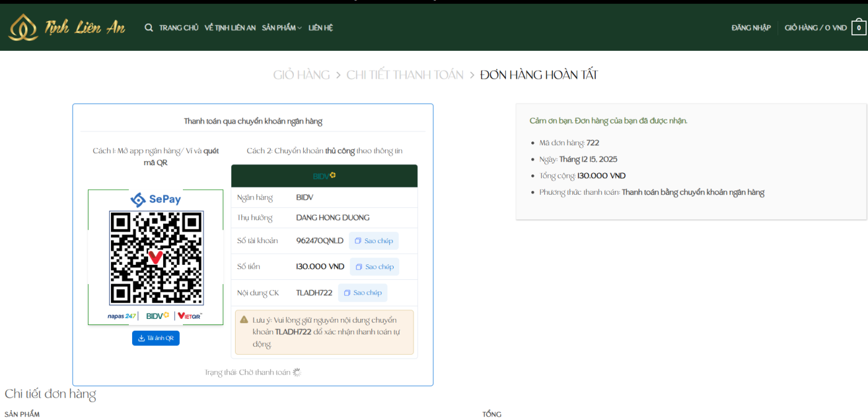Open GIỎ HÀNG / 0 VND cart link
868x420 pixels.
[x=815, y=28]
